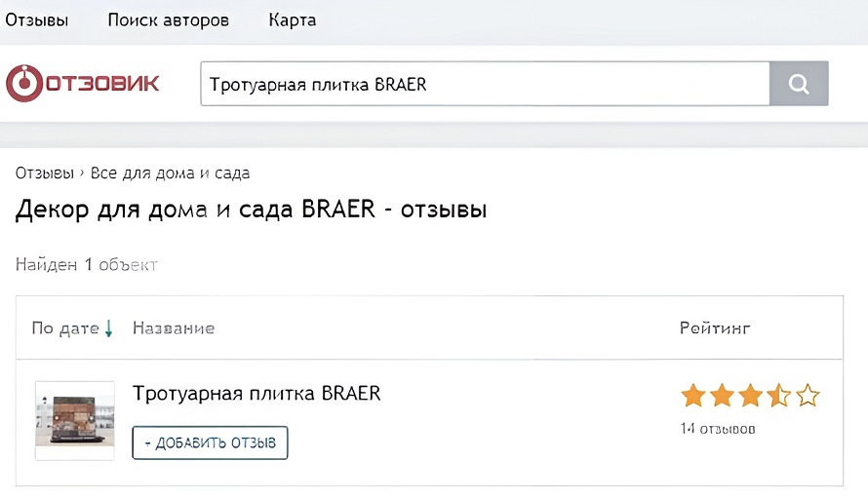Image resolution: width=868 pixels, height=500 pixels.
Task: Open the Тротуарная плитка BRAER result link
Action: point(256,393)
